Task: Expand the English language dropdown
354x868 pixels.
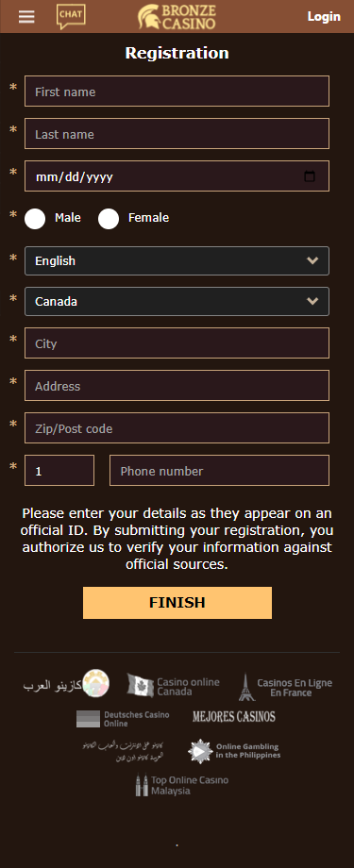Action: tap(177, 260)
